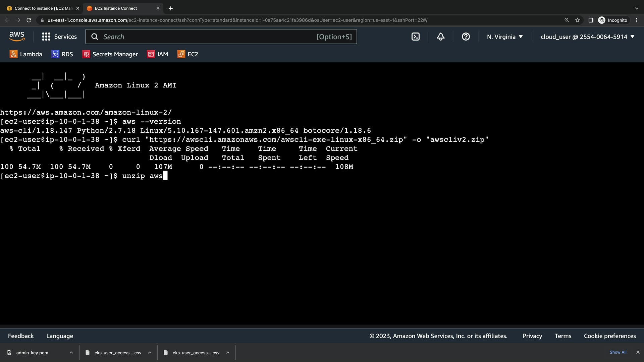Open a new browser tab

click(x=171, y=8)
